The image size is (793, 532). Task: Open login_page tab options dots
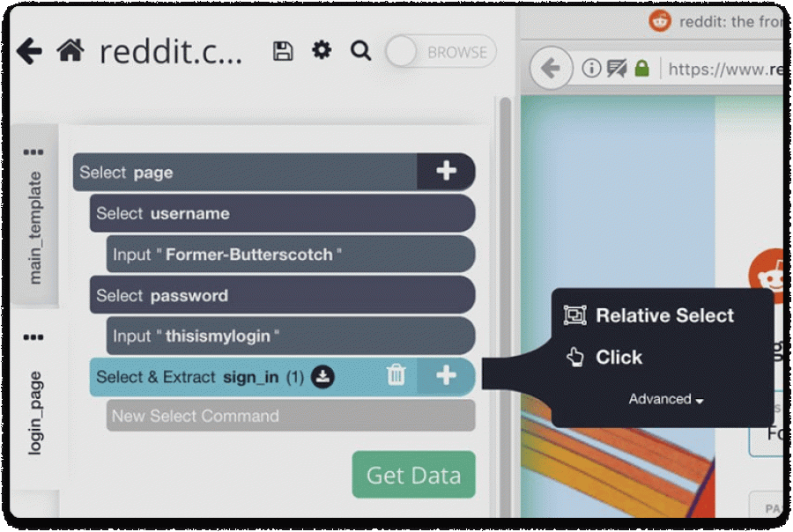click(x=33, y=337)
